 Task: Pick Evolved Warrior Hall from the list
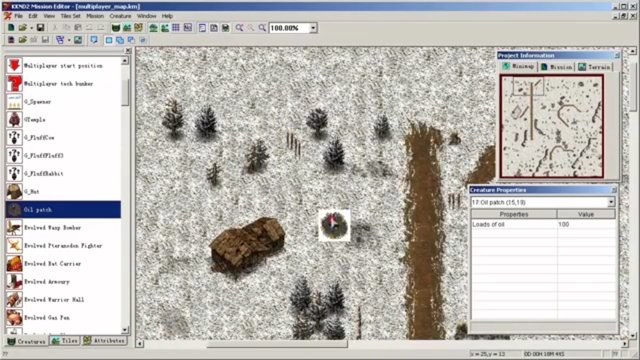point(63,299)
